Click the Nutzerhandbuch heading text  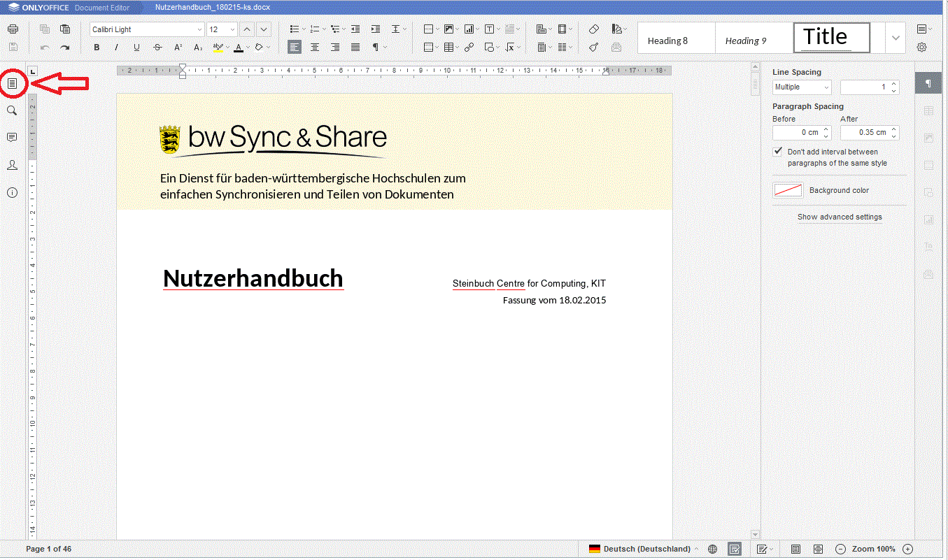pyautogui.click(x=253, y=278)
